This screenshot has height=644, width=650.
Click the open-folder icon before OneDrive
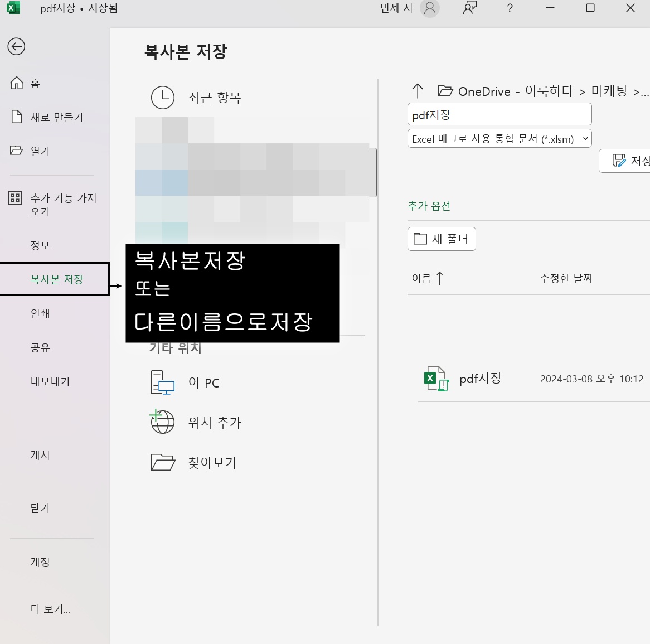click(x=445, y=91)
